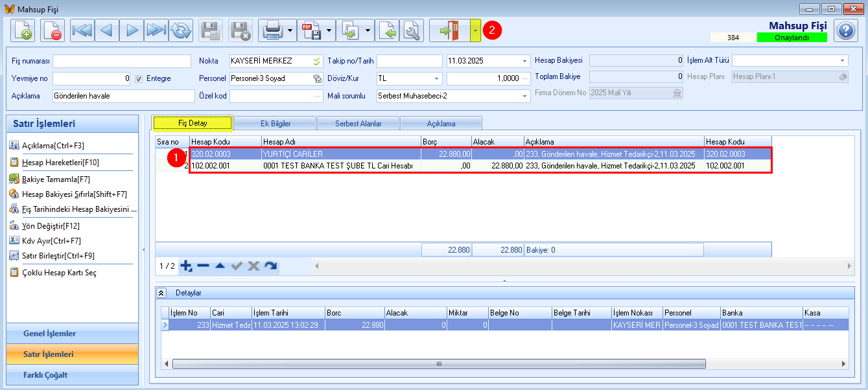Click the Firma Dönem No field icon

[x=677, y=93]
